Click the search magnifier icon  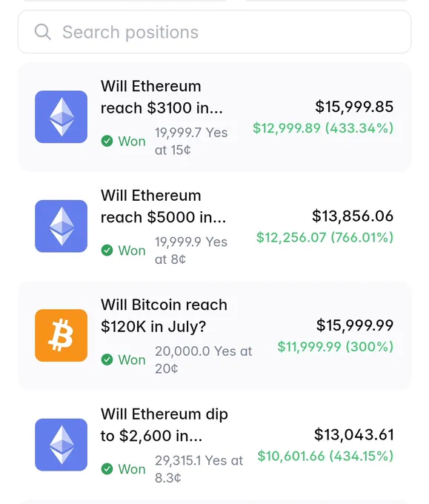click(42, 32)
